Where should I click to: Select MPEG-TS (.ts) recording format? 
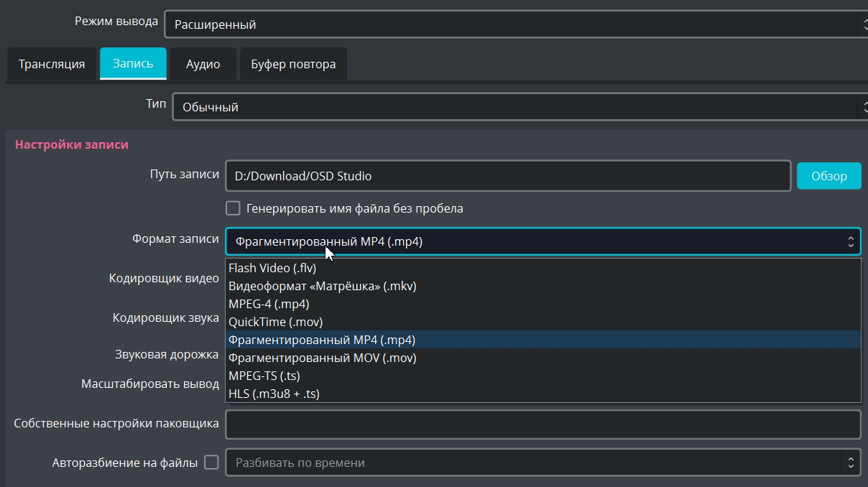[x=264, y=376]
